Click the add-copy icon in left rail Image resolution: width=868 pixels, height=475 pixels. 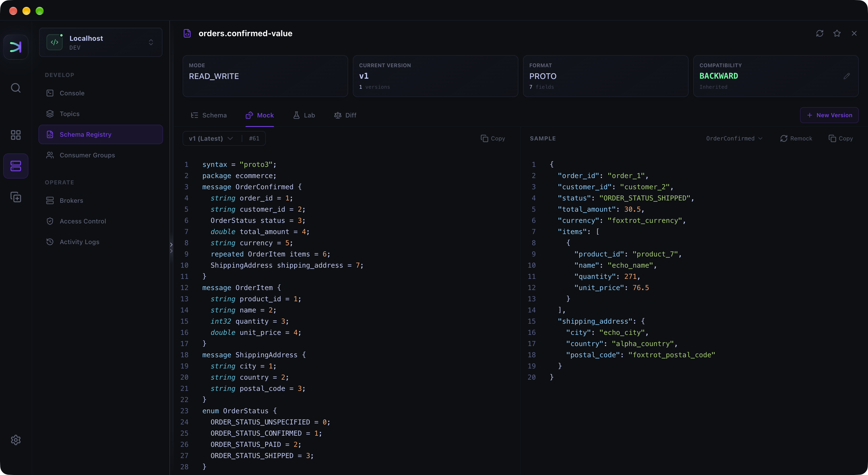coord(15,197)
